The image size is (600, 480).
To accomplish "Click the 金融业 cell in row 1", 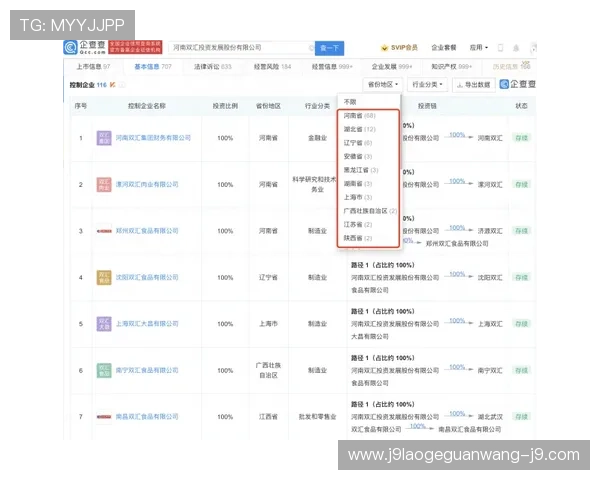I will [x=317, y=138].
